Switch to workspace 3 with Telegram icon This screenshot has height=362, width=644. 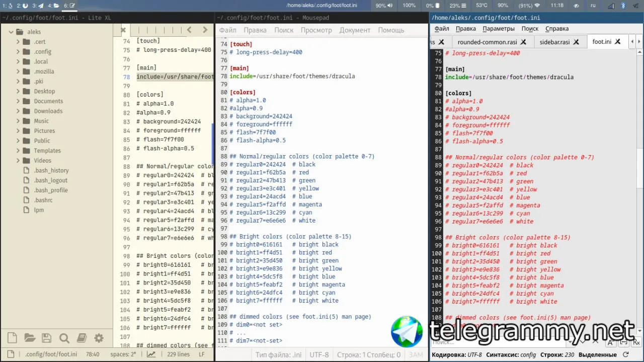click(x=38, y=6)
